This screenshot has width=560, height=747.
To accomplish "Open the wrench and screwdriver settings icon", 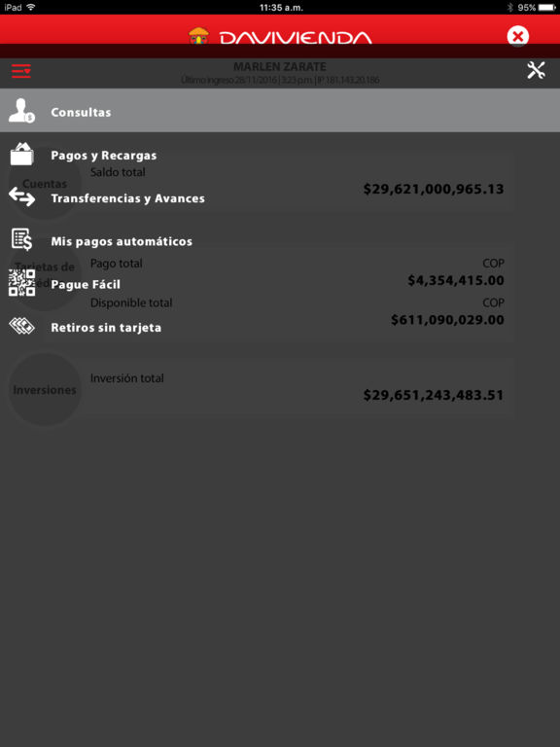I will 536,70.
